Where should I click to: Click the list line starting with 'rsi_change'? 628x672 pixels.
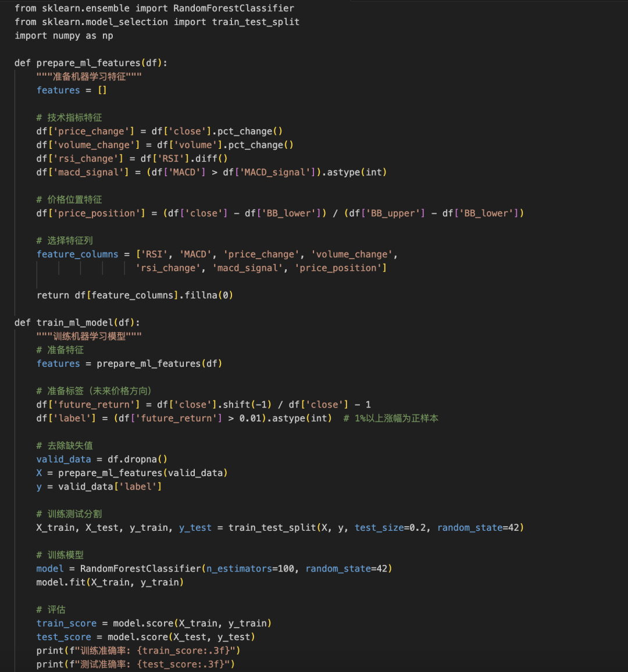click(x=261, y=268)
